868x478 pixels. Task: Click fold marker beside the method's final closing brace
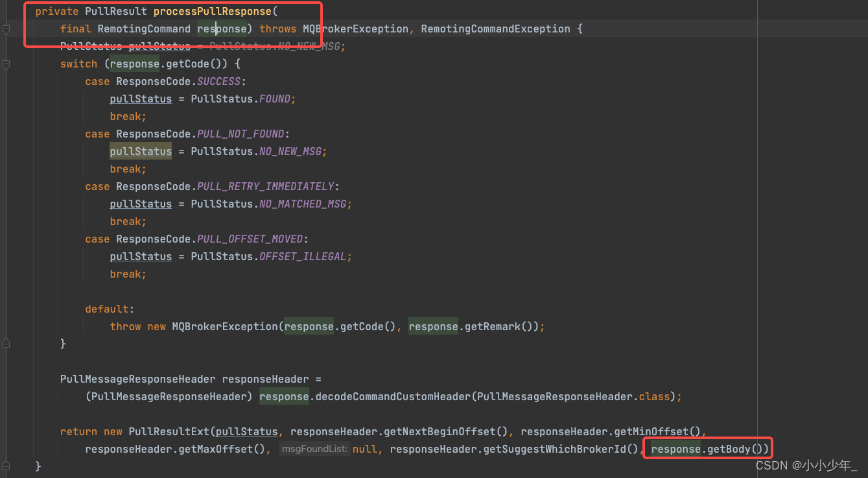tap(5, 466)
